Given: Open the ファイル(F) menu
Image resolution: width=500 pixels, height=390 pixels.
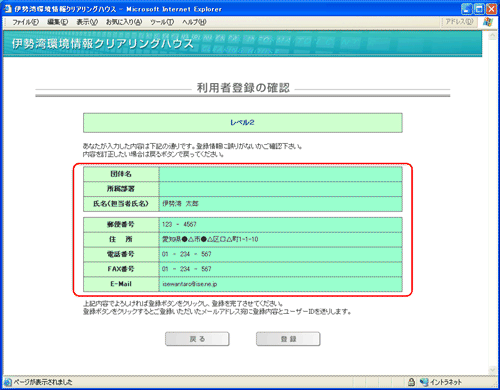Looking at the screenshot, I should 25,22.
